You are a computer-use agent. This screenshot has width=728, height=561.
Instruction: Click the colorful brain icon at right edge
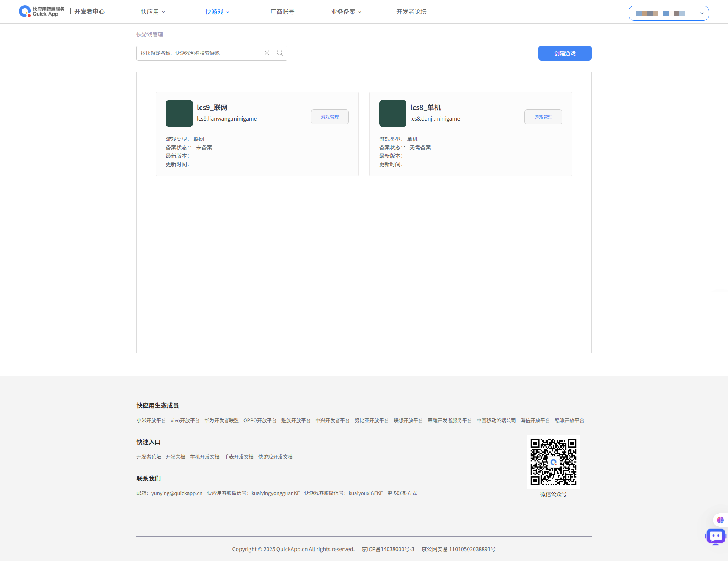coord(720,520)
